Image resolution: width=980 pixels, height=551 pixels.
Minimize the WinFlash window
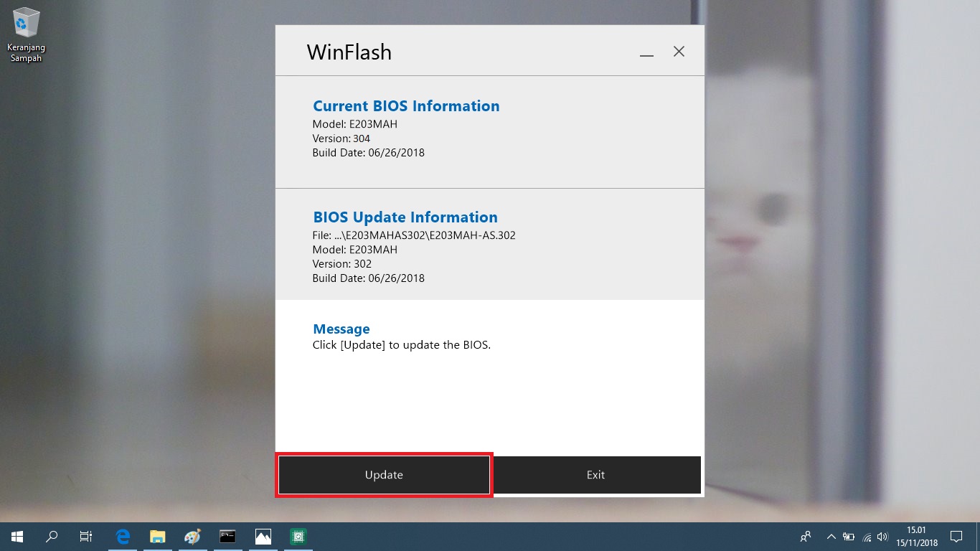(646, 52)
